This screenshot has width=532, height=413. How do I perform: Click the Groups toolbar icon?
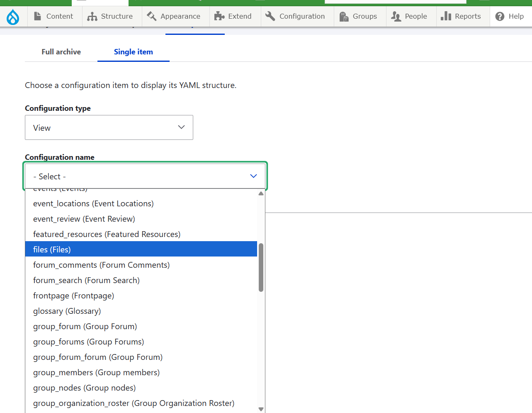344,16
